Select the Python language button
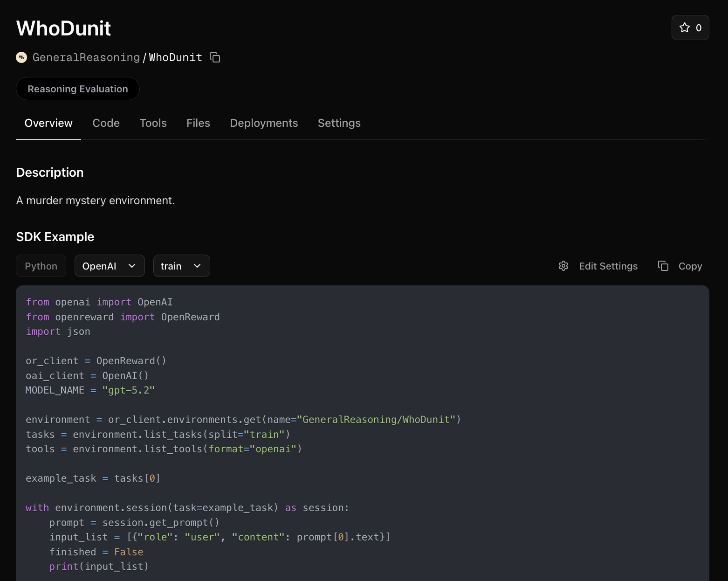The image size is (728, 581). pyautogui.click(x=41, y=266)
